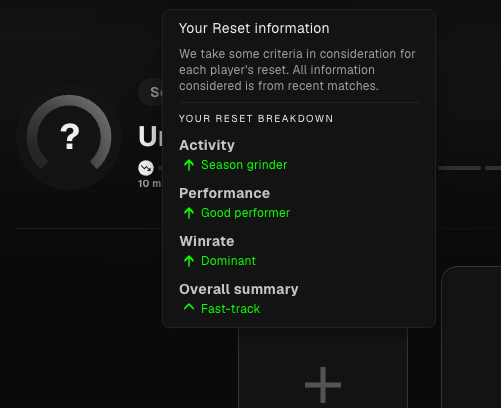
Task: Click the YOUR RESET BREAKDOWN label
Action: 256,119
